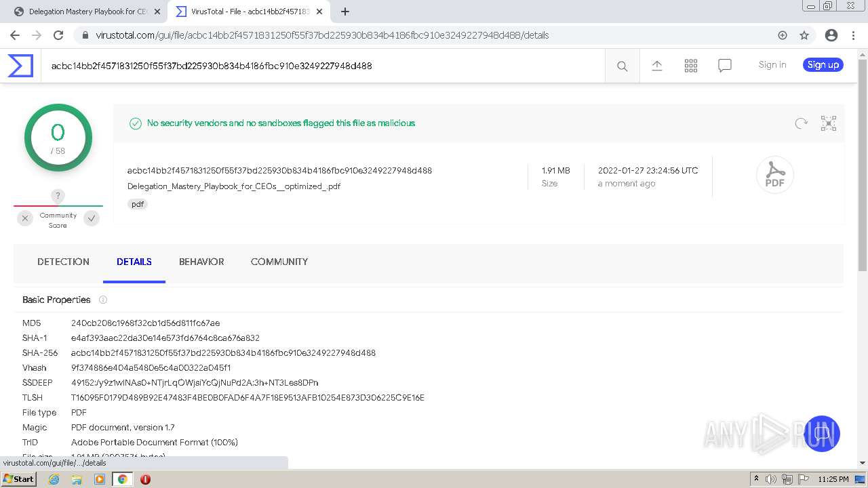868x488 pixels.
Task: Reload the page
Action: click(x=58, y=35)
